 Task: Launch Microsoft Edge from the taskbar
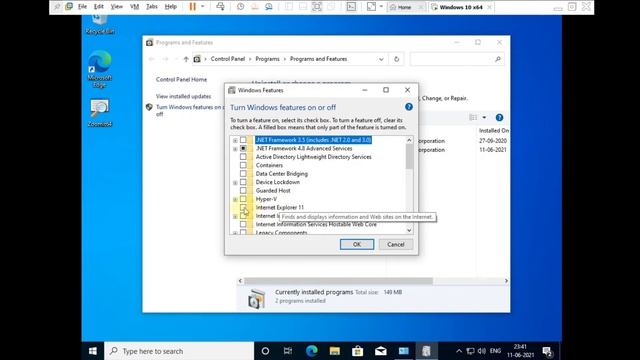(311, 351)
